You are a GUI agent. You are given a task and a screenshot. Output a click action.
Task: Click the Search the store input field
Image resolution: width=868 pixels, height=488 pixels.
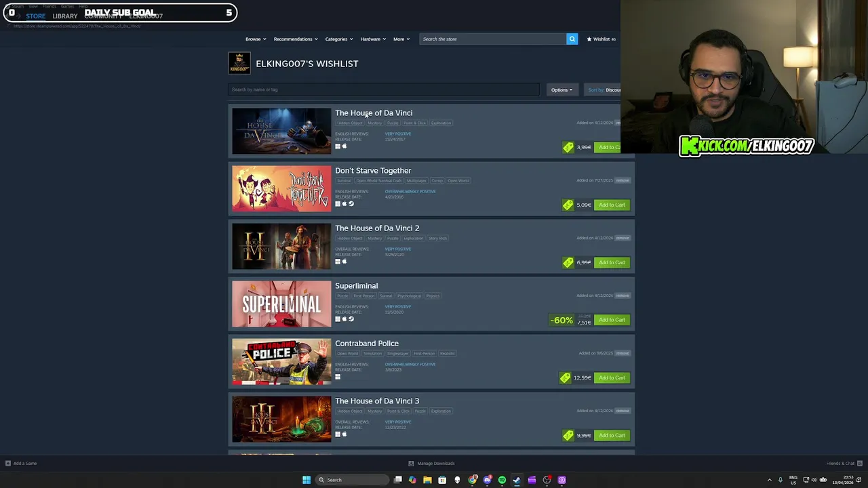[493, 39]
